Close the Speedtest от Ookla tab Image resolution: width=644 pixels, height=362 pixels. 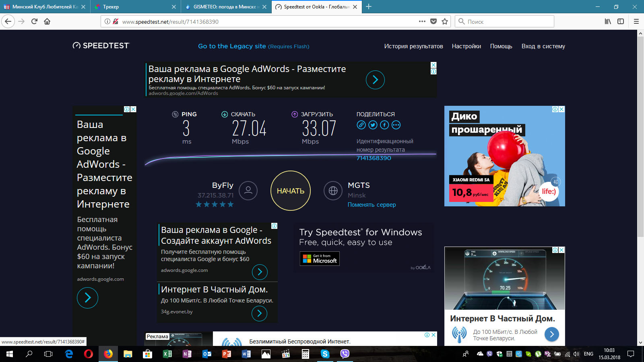coord(355,7)
